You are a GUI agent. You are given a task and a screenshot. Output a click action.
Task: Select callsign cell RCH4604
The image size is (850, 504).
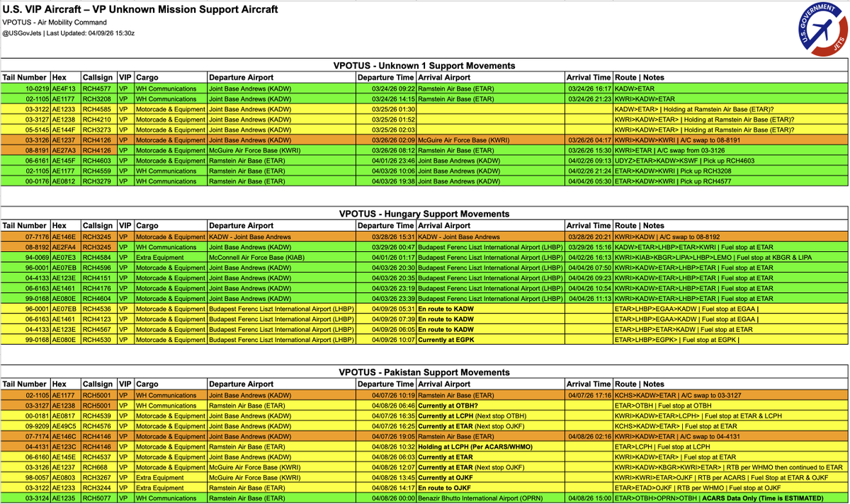(x=98, y=299)
